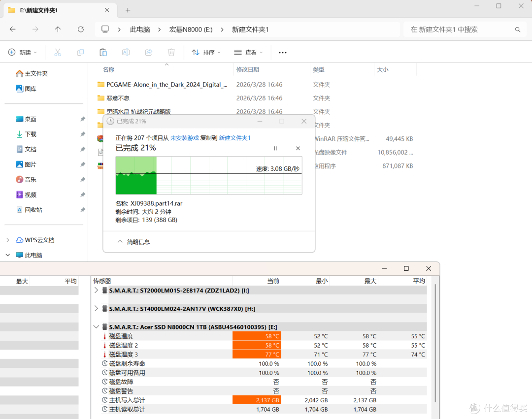Close the E:\新建文件夹1 tab
The image size is (532, 419).
[x=107, y=10]
